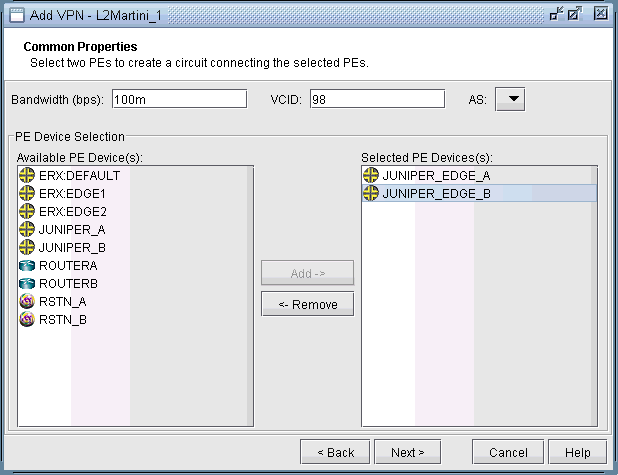Open Help for this dialog
Image resolution: width=618 pixels, height=475 pixels.
(x=577, y=452)
